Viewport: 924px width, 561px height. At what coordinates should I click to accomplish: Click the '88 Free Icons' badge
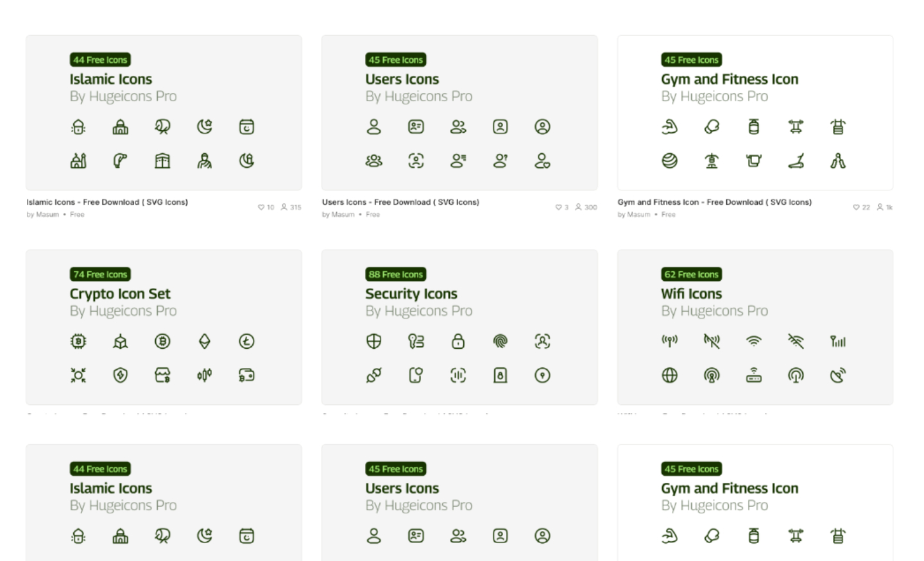[x=396, y=274]
